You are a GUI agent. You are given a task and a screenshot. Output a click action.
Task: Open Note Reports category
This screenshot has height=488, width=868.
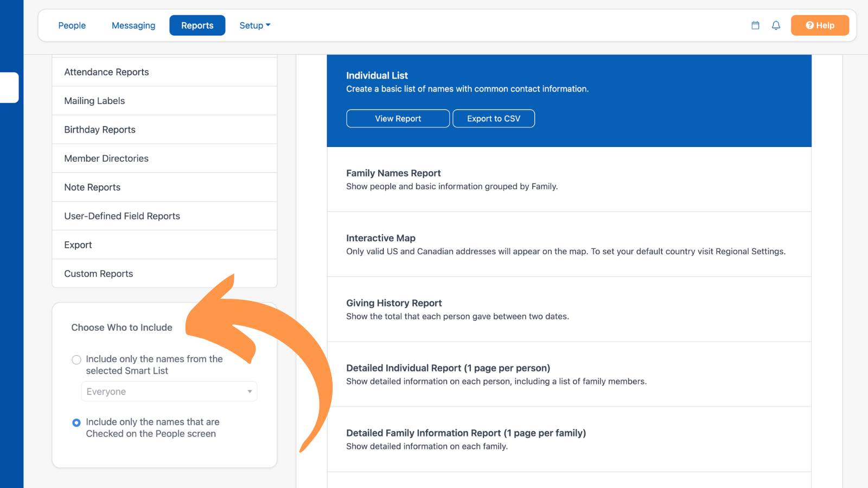tap(164, 187)
